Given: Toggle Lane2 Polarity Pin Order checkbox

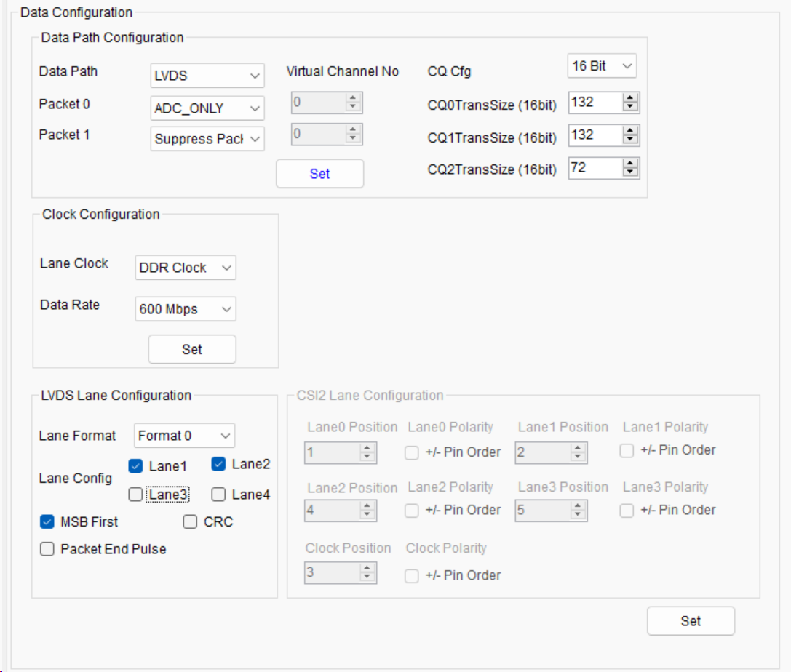Looking at the screenshot, I should coord(412,511).
